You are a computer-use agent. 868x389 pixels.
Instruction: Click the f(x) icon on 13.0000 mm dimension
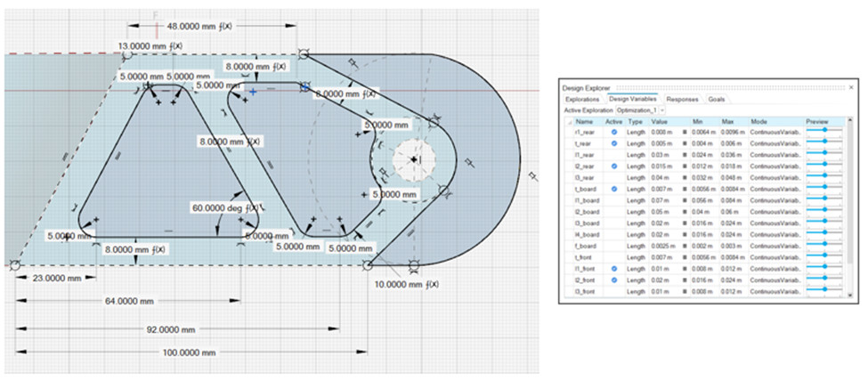click(x=177, y=45)
